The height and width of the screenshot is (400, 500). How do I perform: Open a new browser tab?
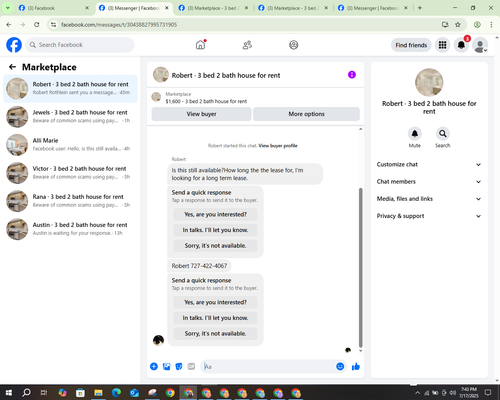(x=420, y=8)
